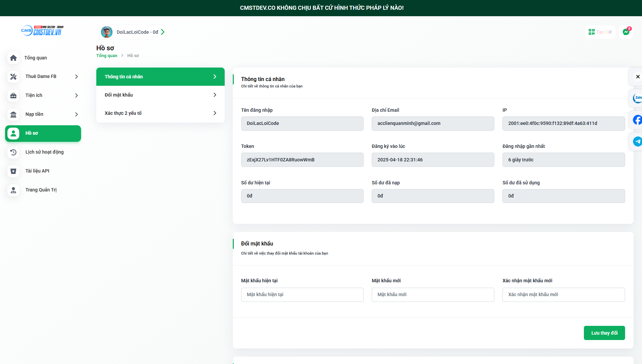Expand the Thuê Dame FB submenu
642x364 pixels.
point(76,77)
